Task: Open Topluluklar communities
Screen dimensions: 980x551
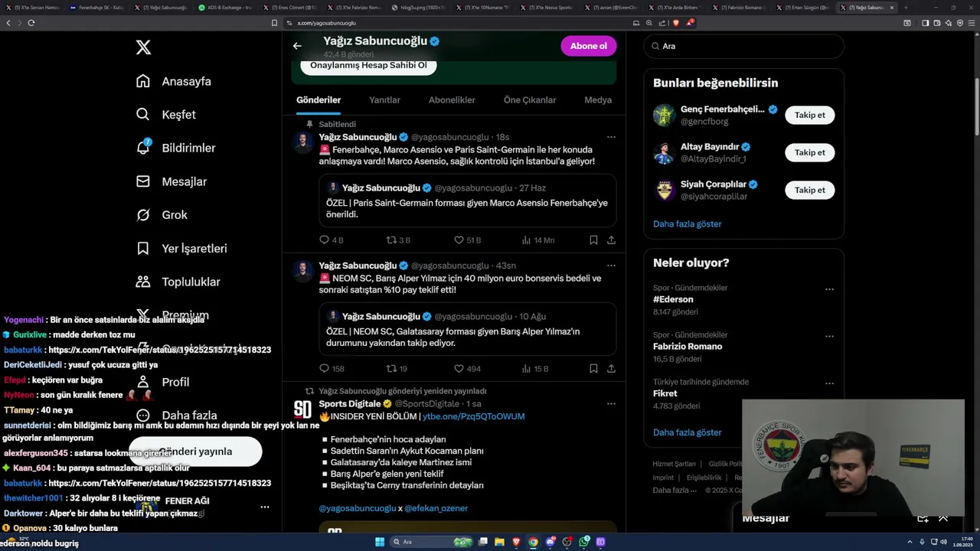Action: pyautogui.click(x=178, y=282)
